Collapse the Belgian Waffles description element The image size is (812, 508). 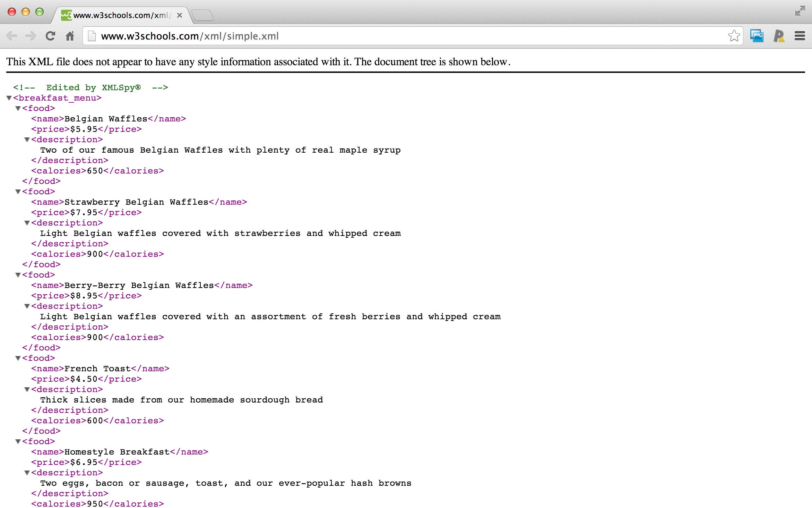pyautogui.click(x=27, y=139)
